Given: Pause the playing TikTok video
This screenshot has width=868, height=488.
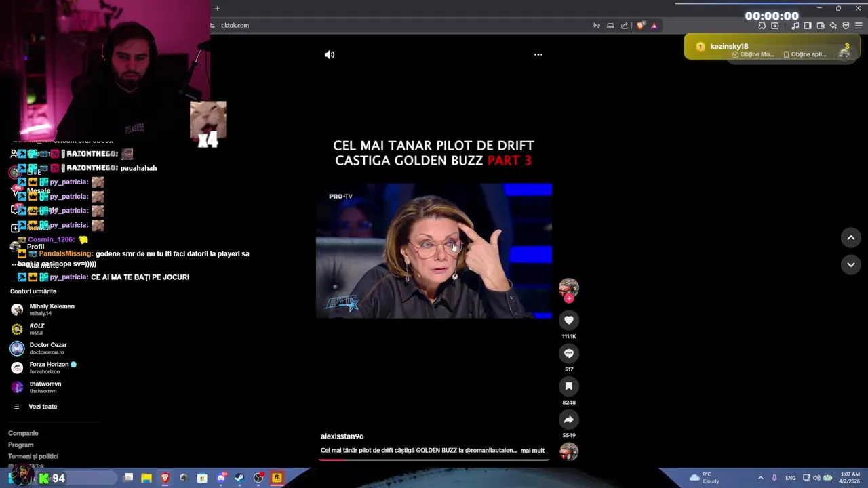Looking at the screenshot, I should [434, 250].
